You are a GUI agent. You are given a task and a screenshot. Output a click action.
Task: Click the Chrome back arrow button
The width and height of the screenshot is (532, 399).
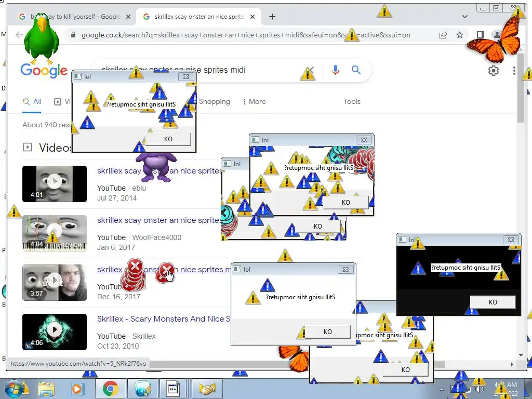(19, 35)
